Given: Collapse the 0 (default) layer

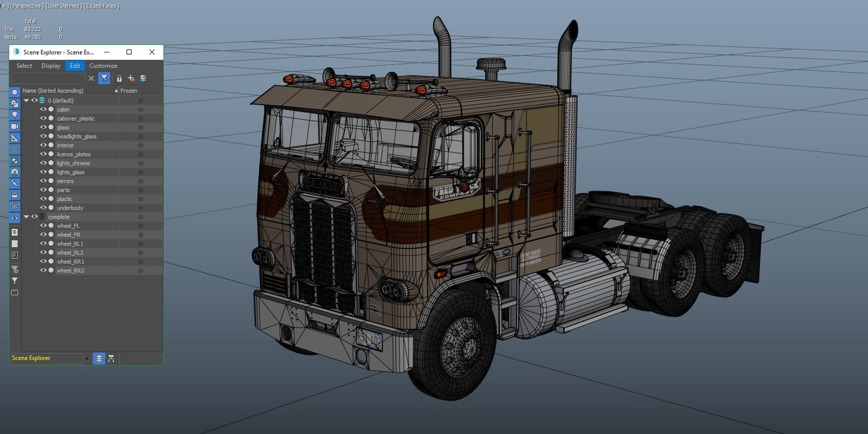Looking at the screenshot, I should [26, 101].
